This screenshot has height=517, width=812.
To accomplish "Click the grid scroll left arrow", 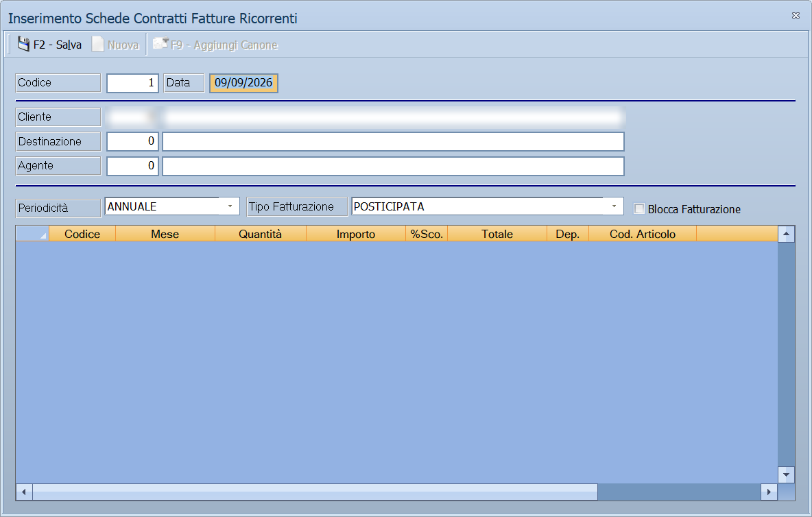I will click(x=24, y=492).
